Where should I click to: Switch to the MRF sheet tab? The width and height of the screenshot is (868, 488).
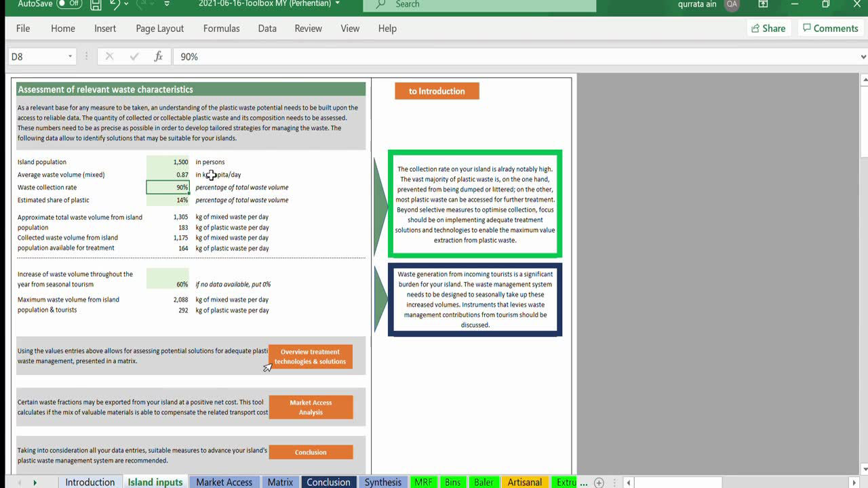pyautogui.click(x=423, y=482)
